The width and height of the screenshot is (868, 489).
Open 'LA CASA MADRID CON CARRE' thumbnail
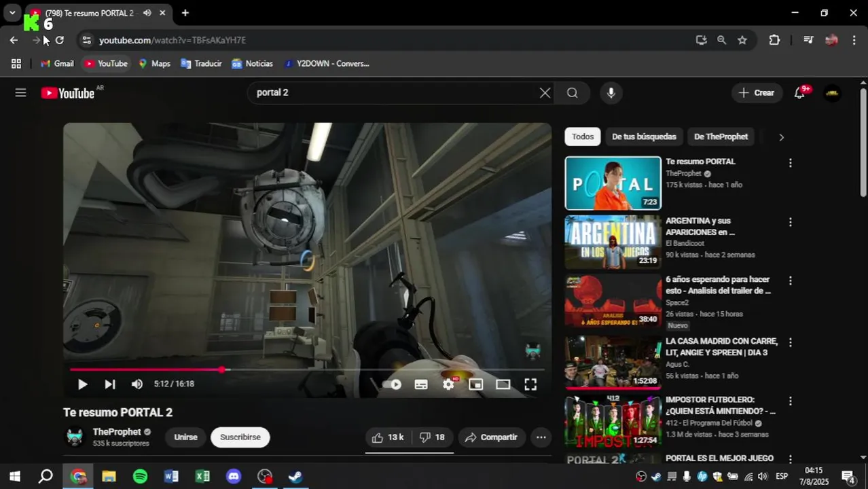pyautogui.click(x=613, y=361)
